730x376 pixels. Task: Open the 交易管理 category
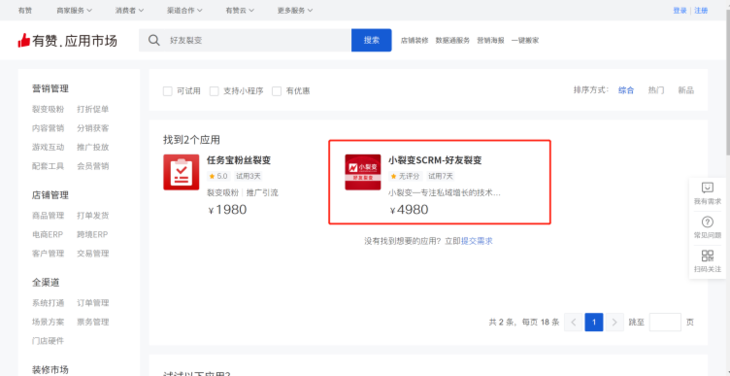tap(93, 254)
